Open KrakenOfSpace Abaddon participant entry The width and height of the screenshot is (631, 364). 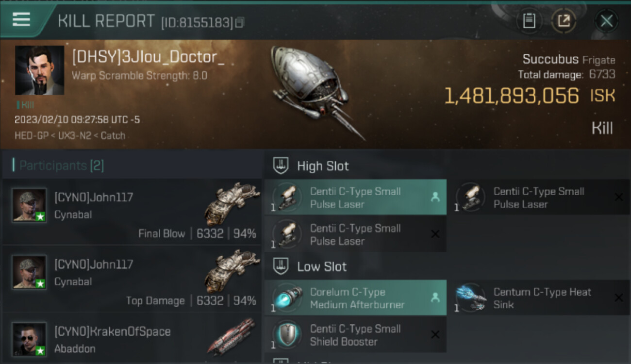pyautogui.click(x=132, y=338)
